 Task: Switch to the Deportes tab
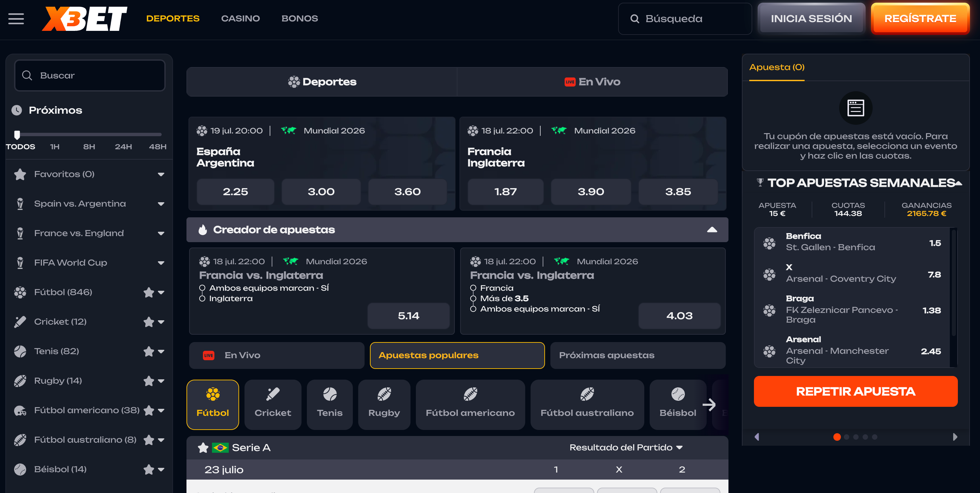(x=322, y=82)
